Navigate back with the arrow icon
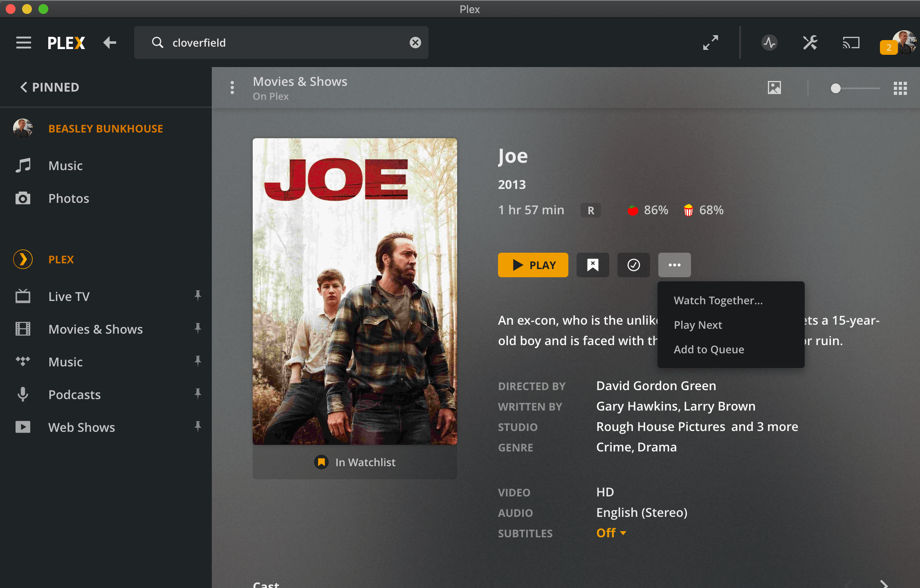920x588 pixels. (x=110, y=43)
